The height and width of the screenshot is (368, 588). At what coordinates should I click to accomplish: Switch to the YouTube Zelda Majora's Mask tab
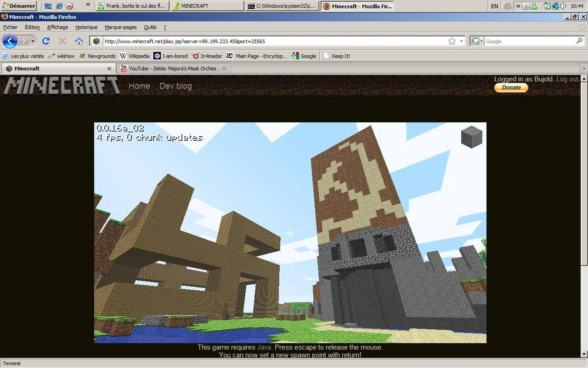pyautogui.click(x=174, y=69)
